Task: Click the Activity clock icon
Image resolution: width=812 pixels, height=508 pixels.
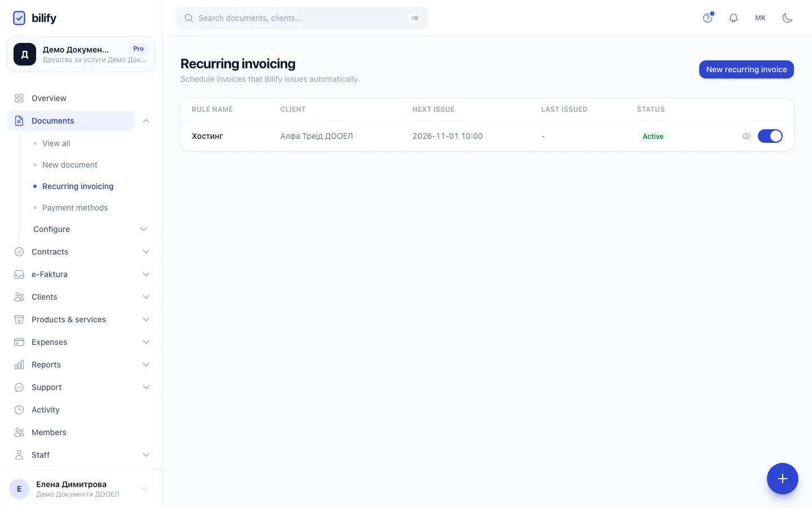Action: [x=19, y=410]
